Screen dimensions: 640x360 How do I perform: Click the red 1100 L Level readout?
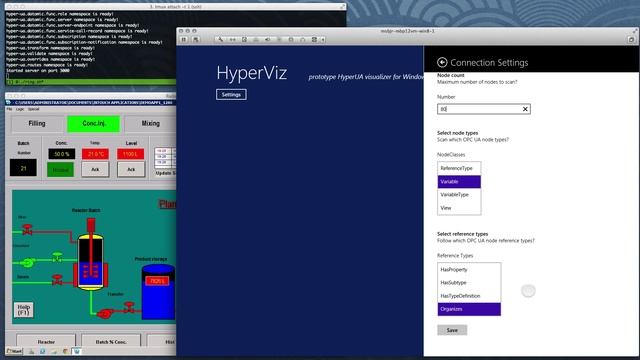131,154
